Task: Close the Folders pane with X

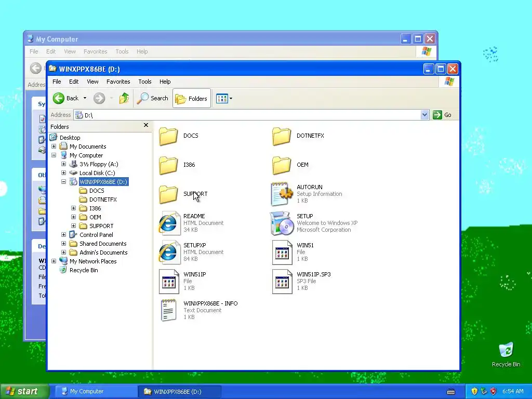Action: pos(146,125)
